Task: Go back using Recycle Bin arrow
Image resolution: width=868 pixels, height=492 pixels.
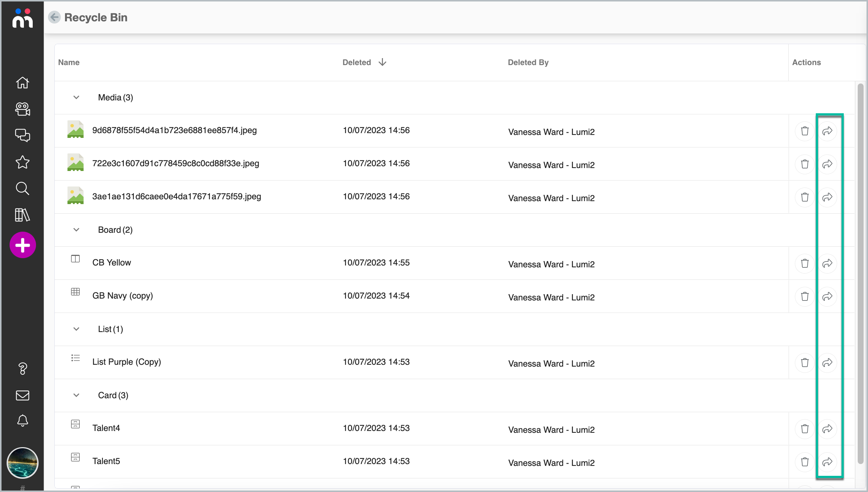Action: (x=54, y=17)
